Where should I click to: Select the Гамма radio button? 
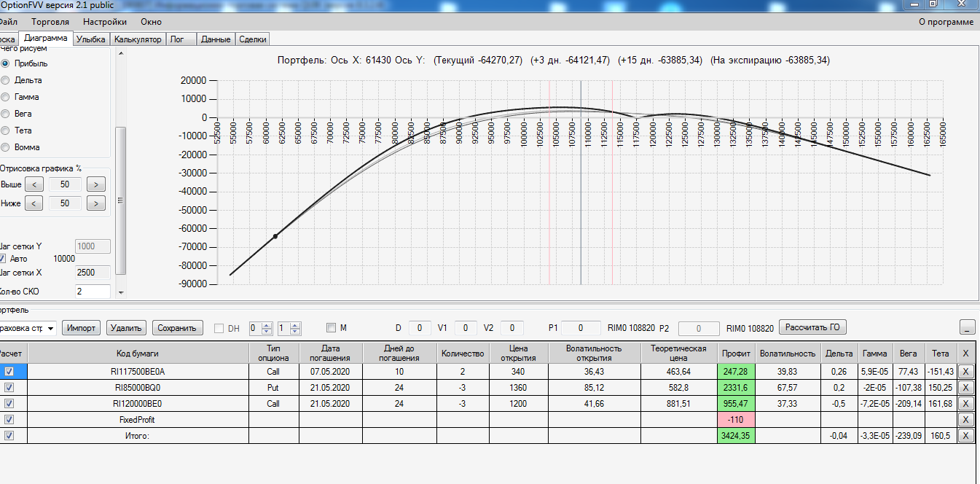click(6, 97)
